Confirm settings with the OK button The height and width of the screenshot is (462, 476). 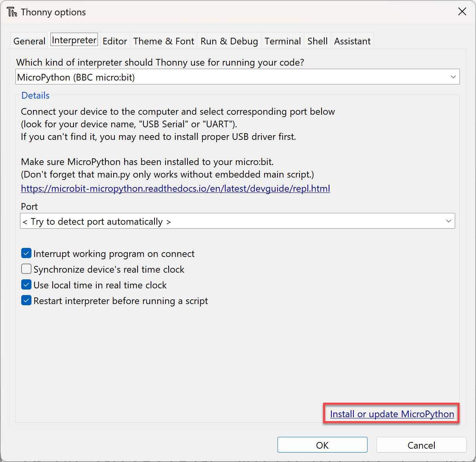click(322, 445)
